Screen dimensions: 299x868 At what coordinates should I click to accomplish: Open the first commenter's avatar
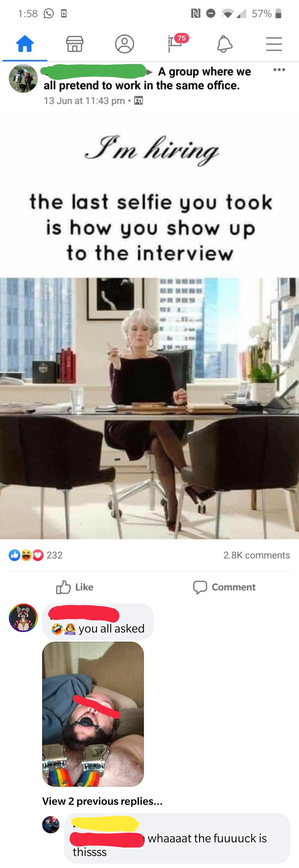click(x=23, y=618)
